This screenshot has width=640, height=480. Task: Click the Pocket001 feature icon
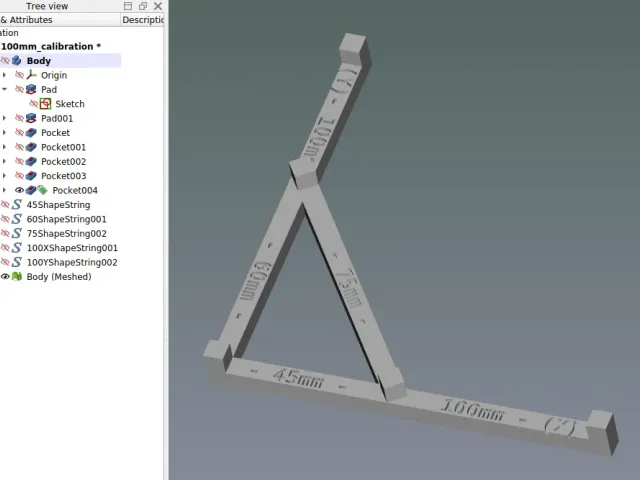[x=31, y=147]
